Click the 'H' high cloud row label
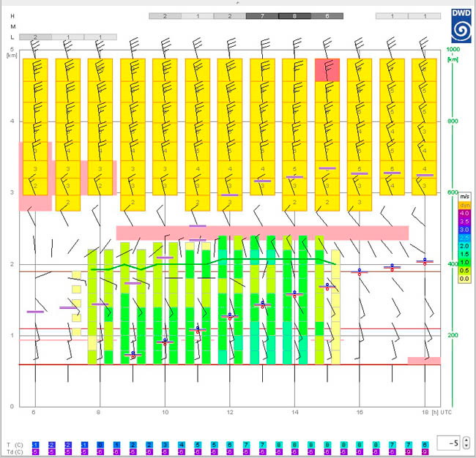The width and height of the screenshot is (476, 458). (x=12, y=16)
